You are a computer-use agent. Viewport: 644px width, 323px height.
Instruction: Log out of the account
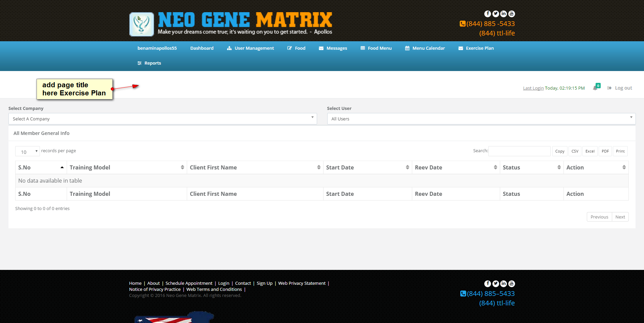[x=620, y=88]
